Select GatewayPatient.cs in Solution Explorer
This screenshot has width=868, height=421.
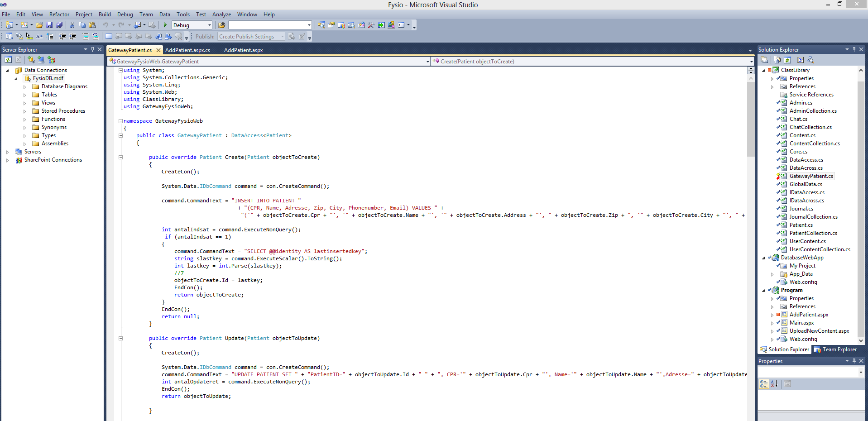[x=811, y=176]
